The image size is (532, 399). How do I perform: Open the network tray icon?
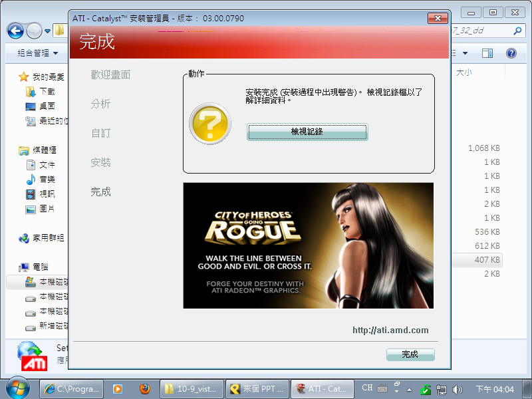pyautogui.click(x=441, y=390)
